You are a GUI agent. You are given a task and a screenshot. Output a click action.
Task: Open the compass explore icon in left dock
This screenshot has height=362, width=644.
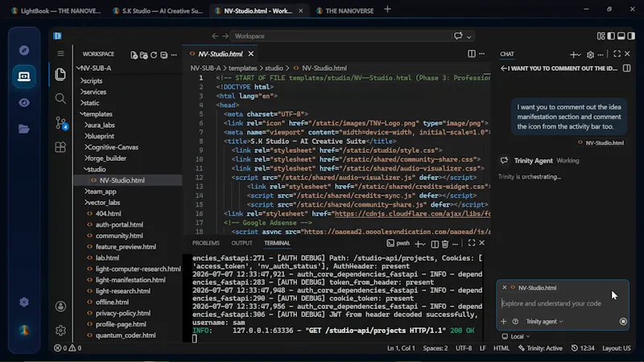point(24,50)
